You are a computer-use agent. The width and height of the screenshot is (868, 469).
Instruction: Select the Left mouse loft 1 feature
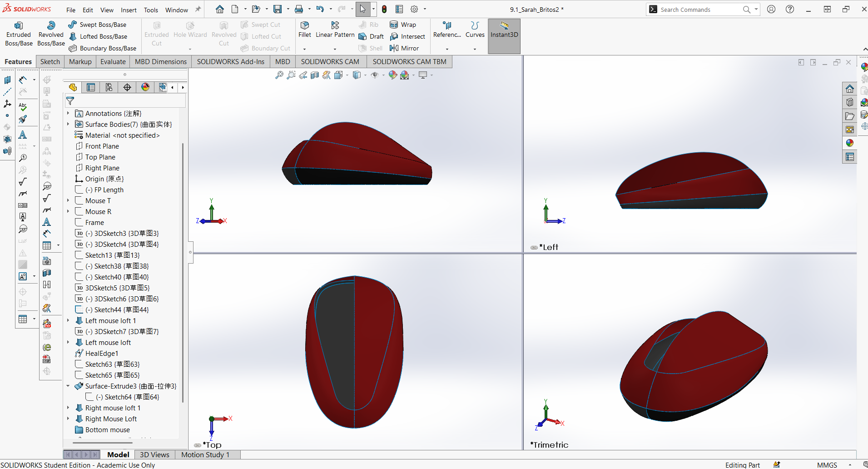pyautogui.click(x=110, y=320)
